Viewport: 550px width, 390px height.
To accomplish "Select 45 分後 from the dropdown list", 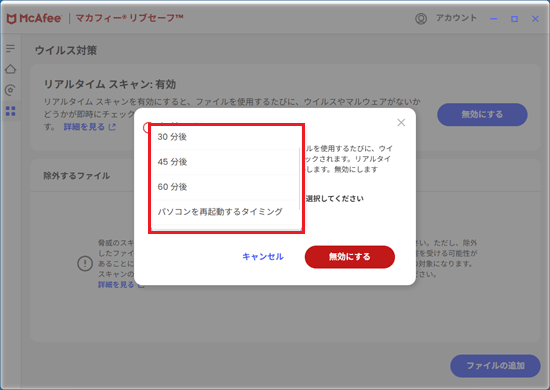I will click(x=225, y=162).
